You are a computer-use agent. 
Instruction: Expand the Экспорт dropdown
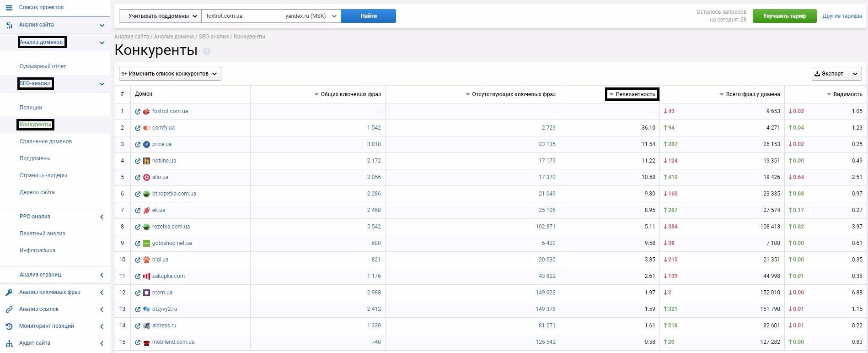[836, 74]
